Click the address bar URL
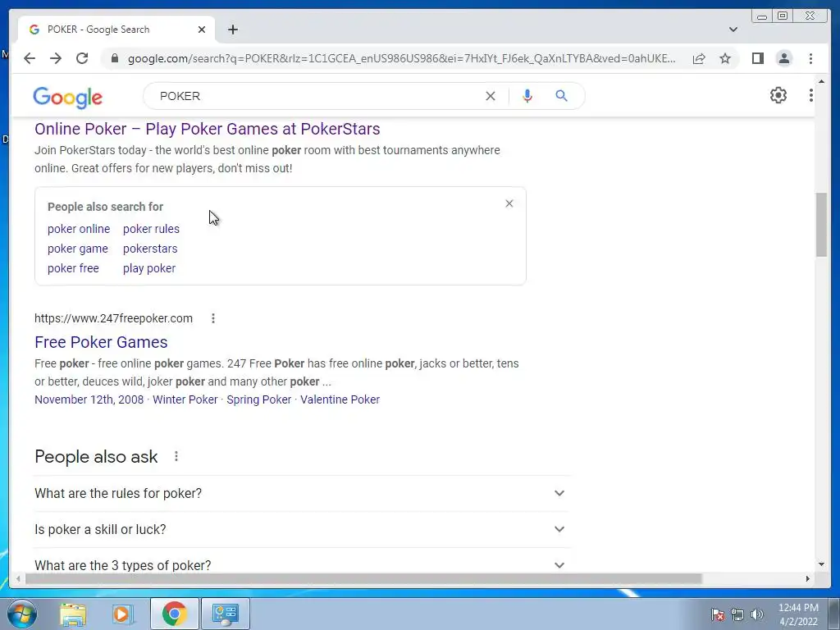Screen dimensions: 840x630 401,58
